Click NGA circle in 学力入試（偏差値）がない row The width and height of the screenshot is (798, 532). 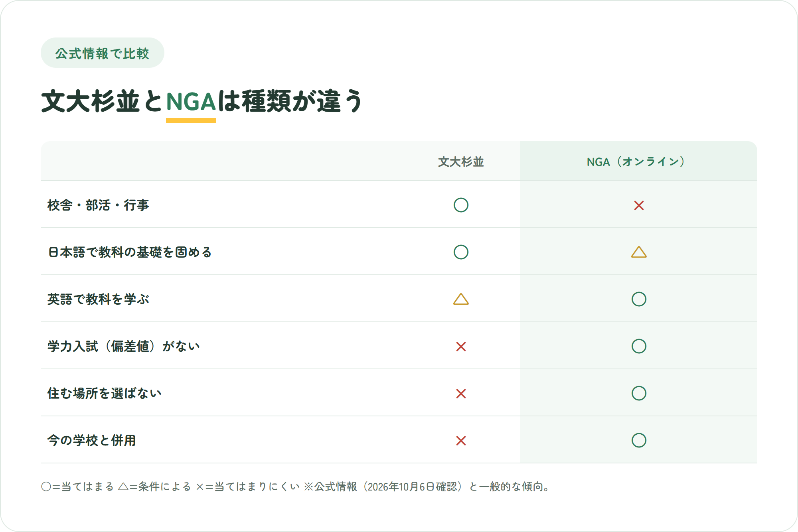coord(639,346)
